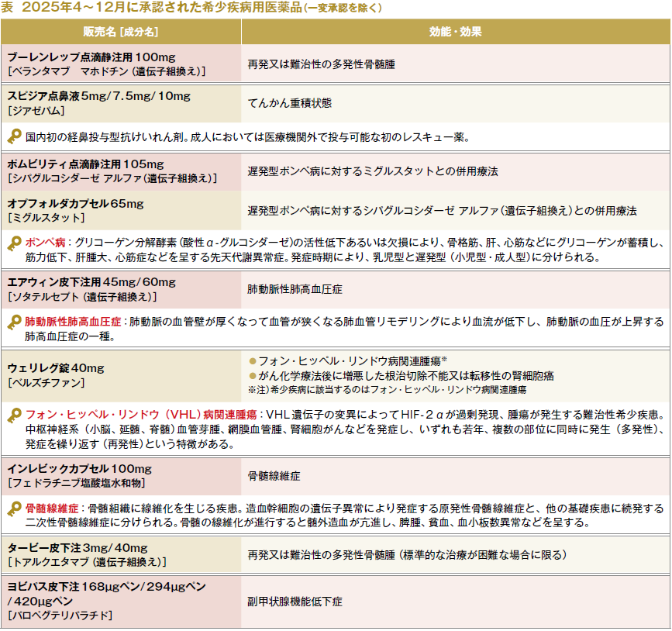Click the 副甲状腺機能低下症 indication text
Image resolution: width=672 pixels, height=631 pixels.
(x=295, y=601)
